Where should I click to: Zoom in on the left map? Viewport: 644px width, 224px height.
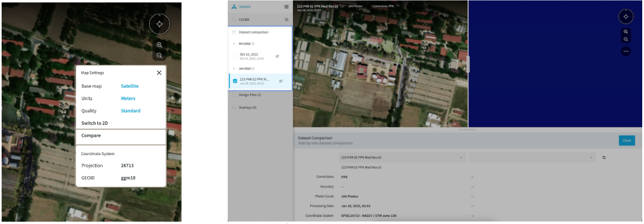[x=159, y=45]
